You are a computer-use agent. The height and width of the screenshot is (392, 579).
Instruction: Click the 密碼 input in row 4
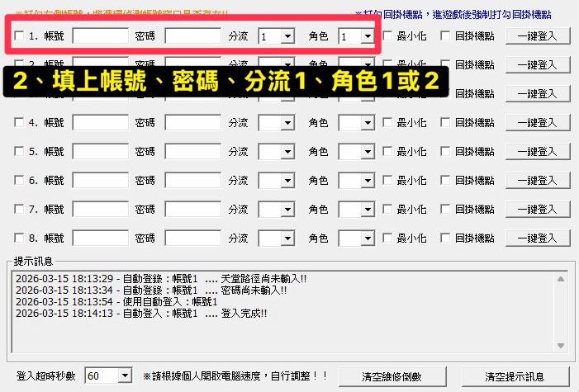tap(193, 122)
